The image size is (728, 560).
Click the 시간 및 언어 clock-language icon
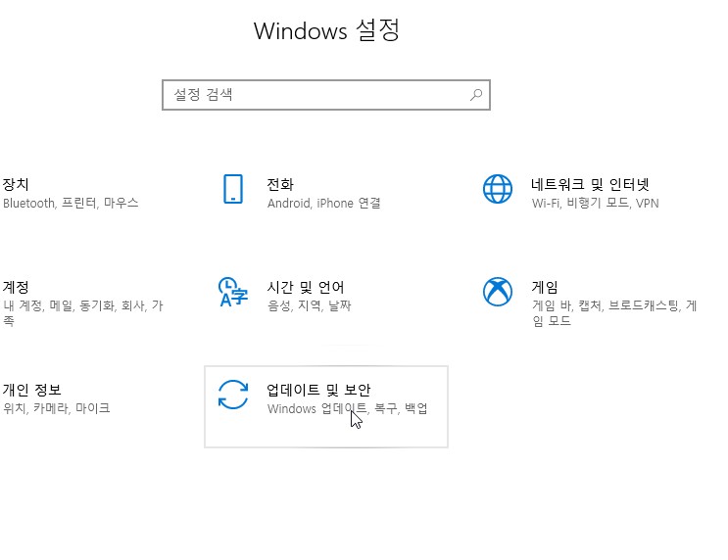pos(233,292)
